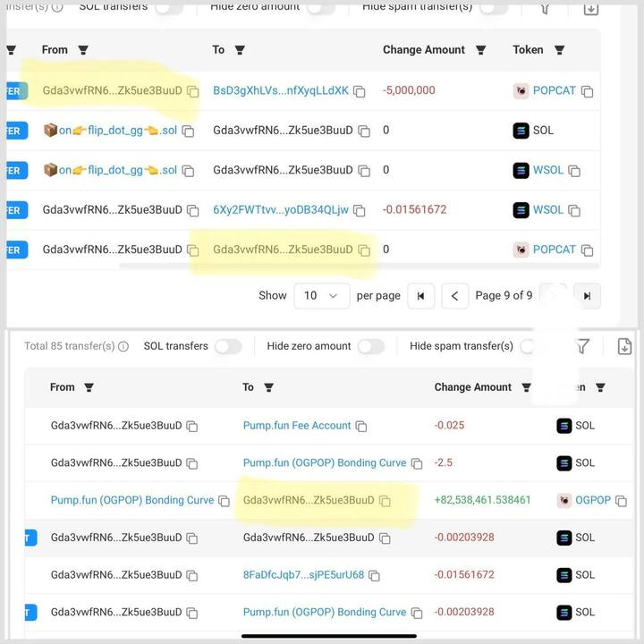Copy the 8FaDfcJqb7...sjPE5urU68 address

tap(375, 575)
